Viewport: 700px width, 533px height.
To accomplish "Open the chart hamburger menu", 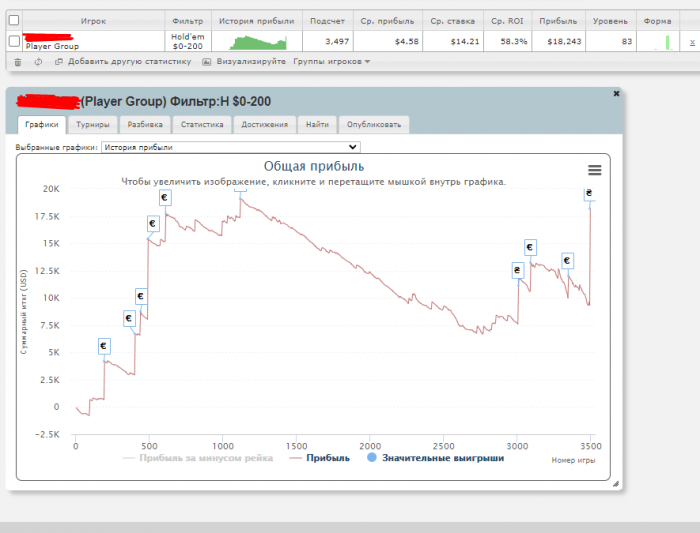I will pos(594,170).
